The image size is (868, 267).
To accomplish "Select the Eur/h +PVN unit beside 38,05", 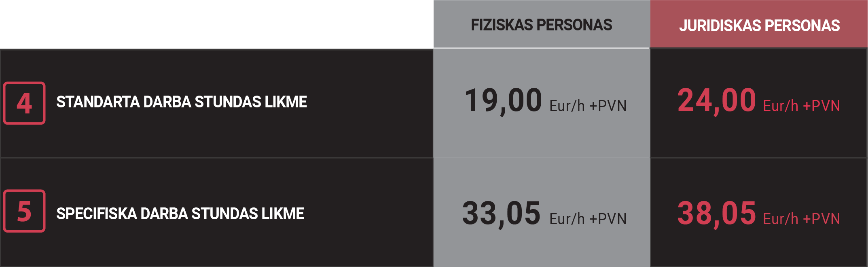I will tap(801, 219).
